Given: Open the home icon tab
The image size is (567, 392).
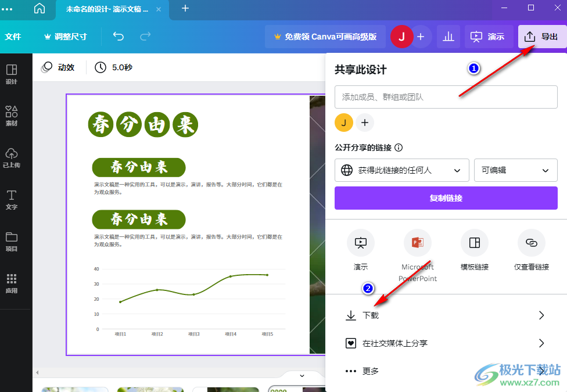Looking at the screenshot, I should coord(40,8).
